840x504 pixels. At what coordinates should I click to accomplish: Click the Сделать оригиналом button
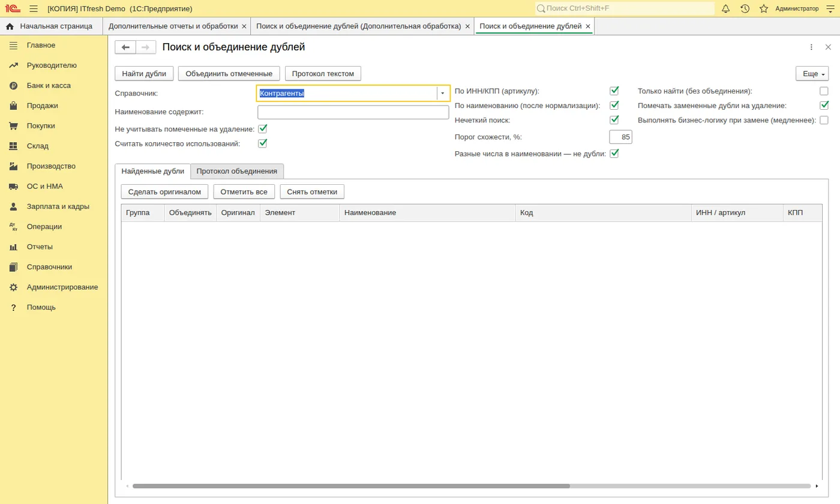[x=164, y=192]
